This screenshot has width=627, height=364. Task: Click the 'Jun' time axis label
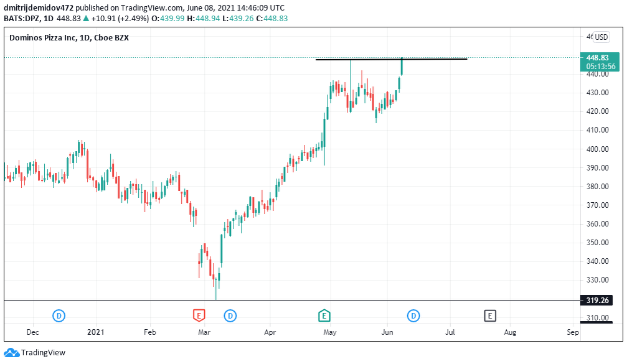pyautogui.click(x=387, y=332)
